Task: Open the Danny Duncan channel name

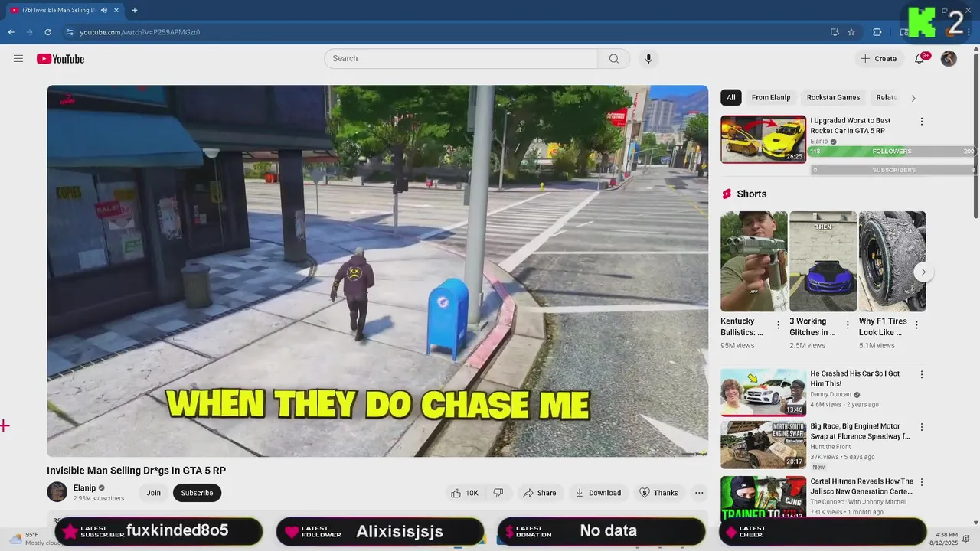Action: pos(831,394)
